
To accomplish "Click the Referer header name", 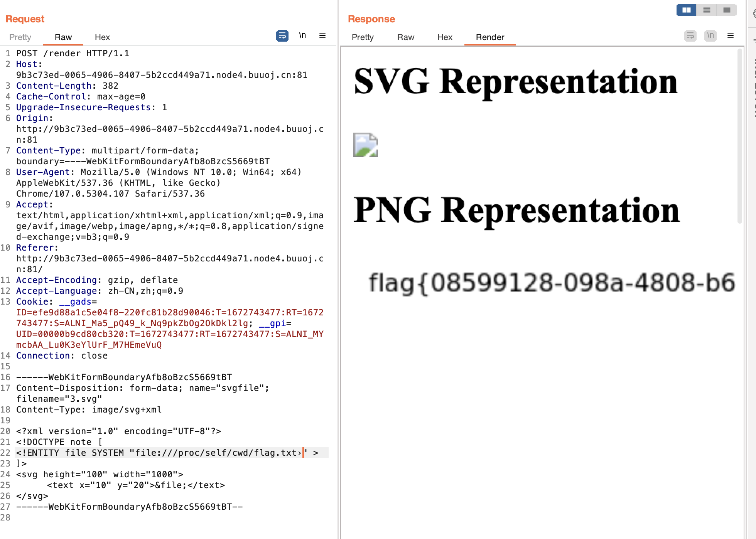I will coord(35,248).
